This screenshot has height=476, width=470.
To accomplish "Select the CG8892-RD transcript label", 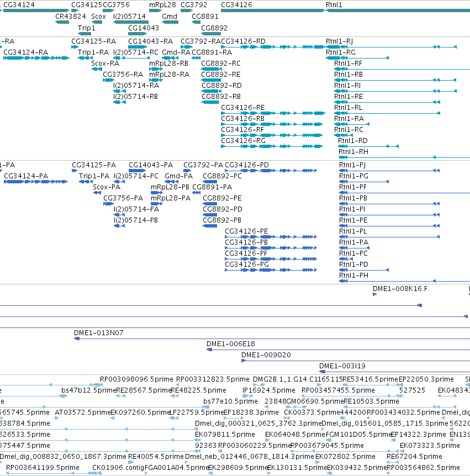I will (x=221, y=85).
